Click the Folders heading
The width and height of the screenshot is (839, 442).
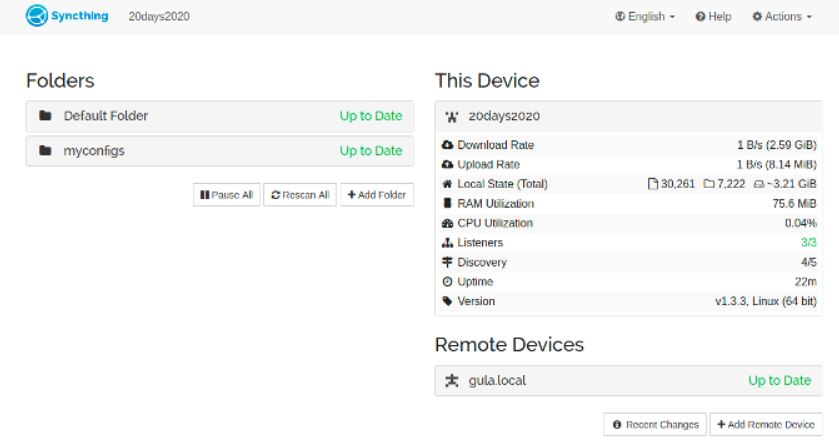tap(60, 81)
